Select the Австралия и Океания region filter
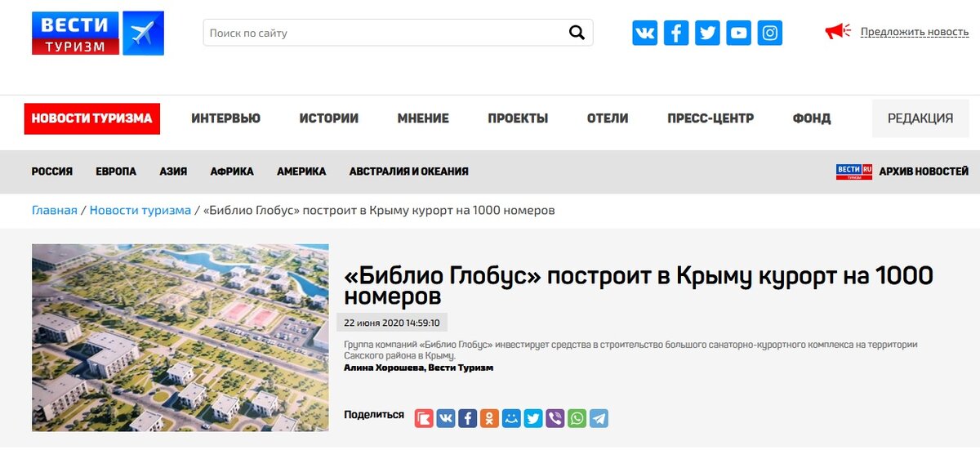980x459 pixels. click(409, 172)
